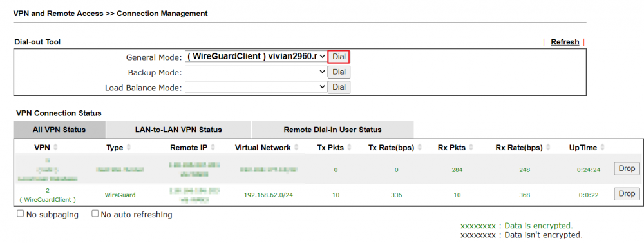
Task: Open the Backup Mode dropdown
Action: 256,72
